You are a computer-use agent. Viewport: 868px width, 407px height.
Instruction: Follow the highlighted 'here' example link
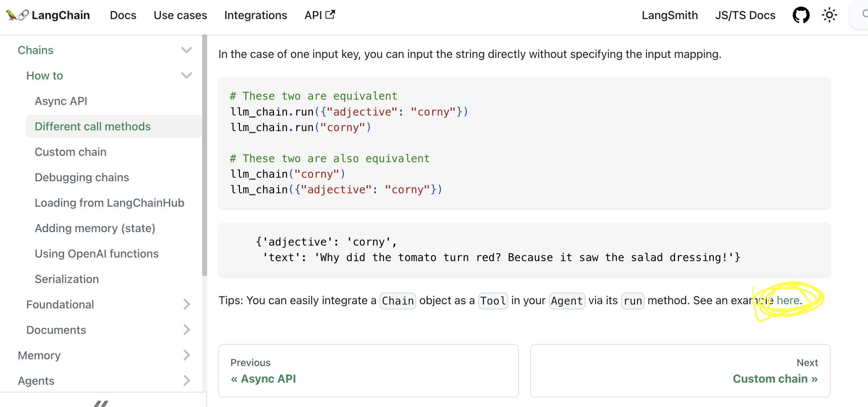pyautogui.click(x=788, y=300)
